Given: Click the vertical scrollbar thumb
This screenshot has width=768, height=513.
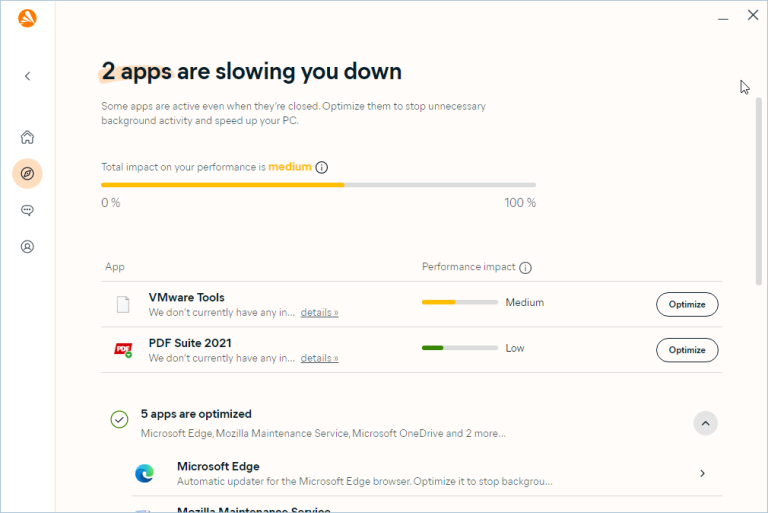Looking at the screenshot, I should click(x=759, y=191).
